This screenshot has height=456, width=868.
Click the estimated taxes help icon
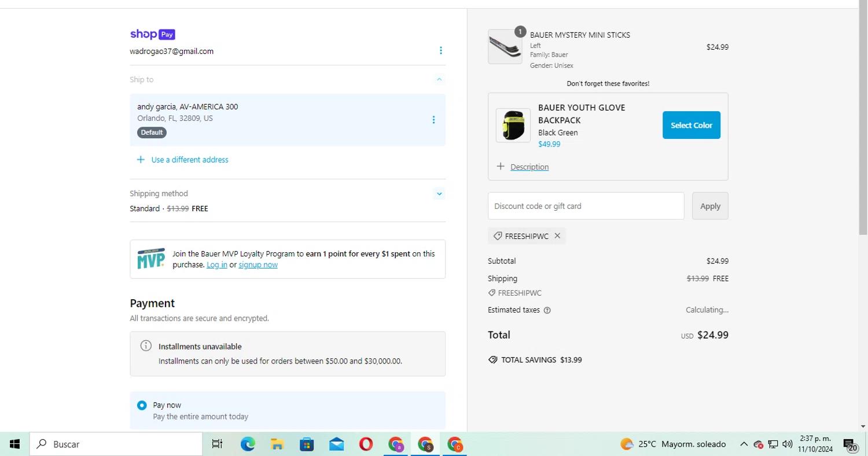point(547,310)
